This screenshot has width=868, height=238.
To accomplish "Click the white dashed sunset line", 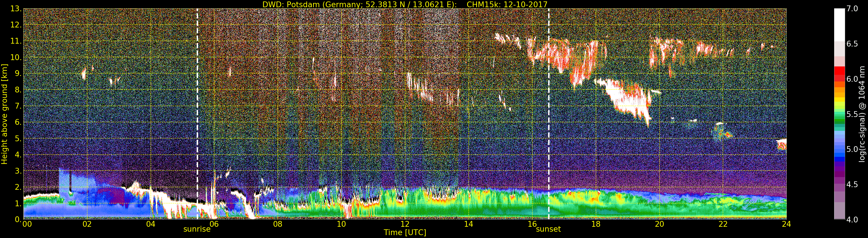I will (549, 135).
